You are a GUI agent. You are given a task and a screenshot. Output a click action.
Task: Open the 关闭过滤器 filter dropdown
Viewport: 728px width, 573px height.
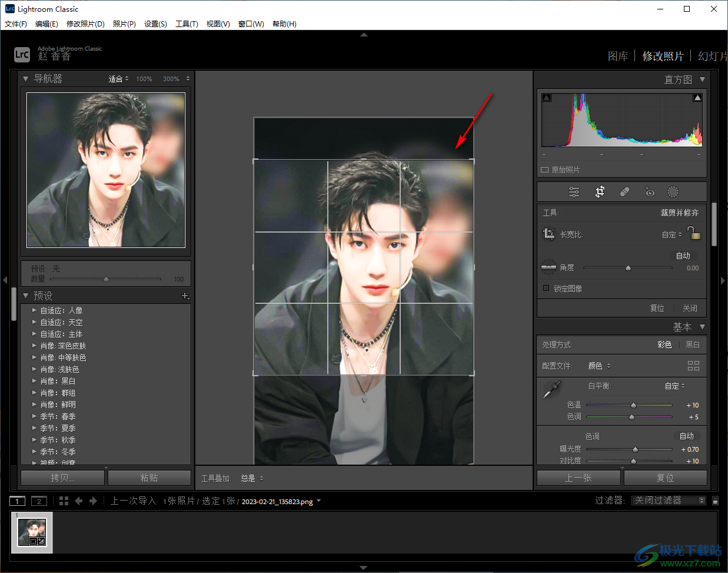pos(669,501)
